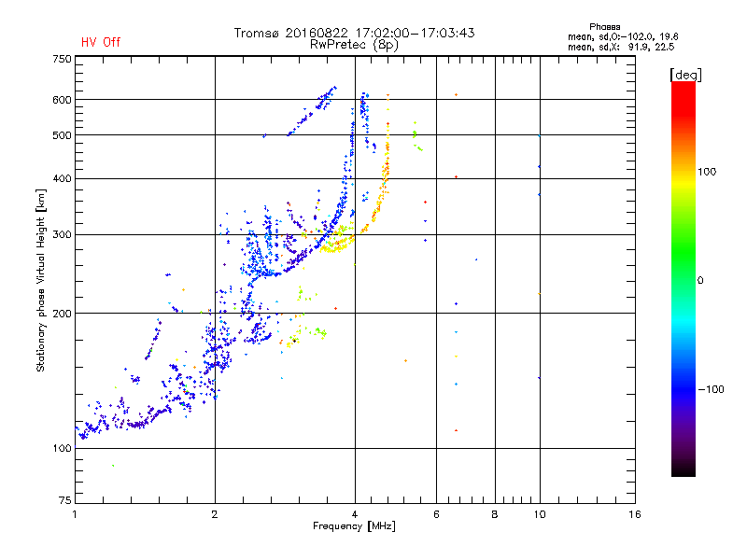
Task: Click the y-axis '200' tick label
Action: point(62,314)
